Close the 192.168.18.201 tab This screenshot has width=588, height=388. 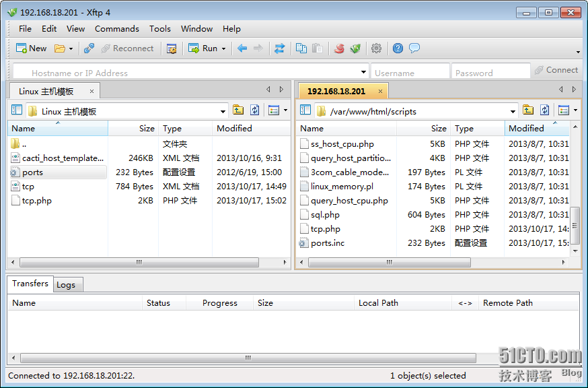point(380,91)
